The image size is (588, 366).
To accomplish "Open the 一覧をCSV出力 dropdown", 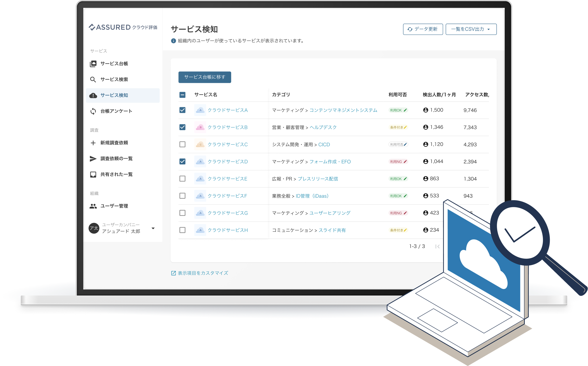I will pyautogui.click(x=471, y=29).
